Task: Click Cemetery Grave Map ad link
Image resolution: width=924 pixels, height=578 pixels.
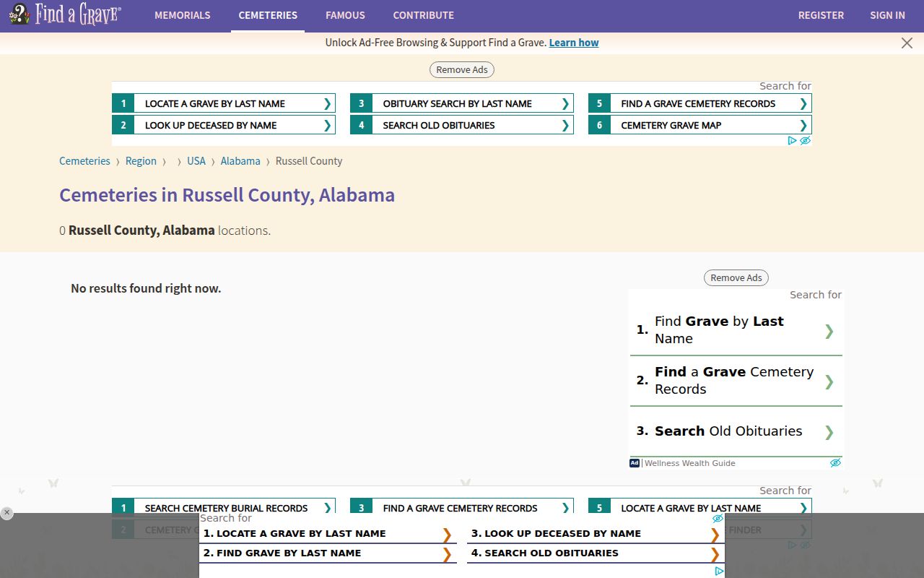Action: [x=700, y=125]
